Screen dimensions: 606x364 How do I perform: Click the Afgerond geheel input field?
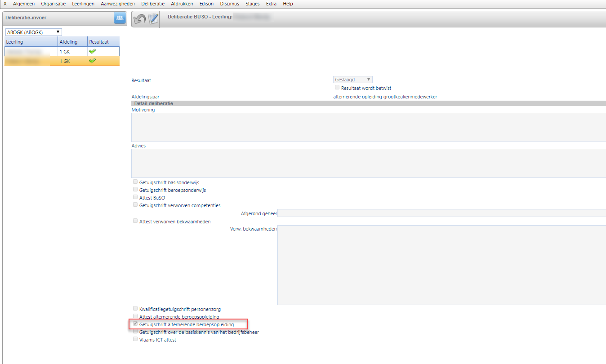click(441, 213)
